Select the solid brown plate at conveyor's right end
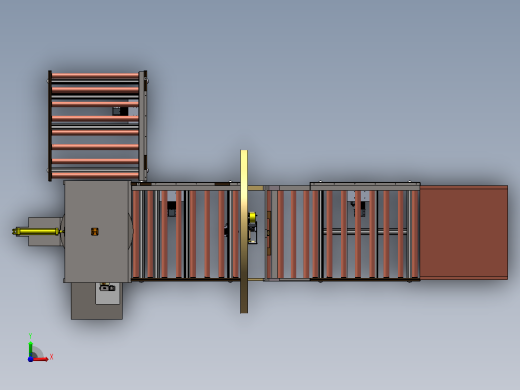This screenshot has height=390, width=520. point(464,232)
